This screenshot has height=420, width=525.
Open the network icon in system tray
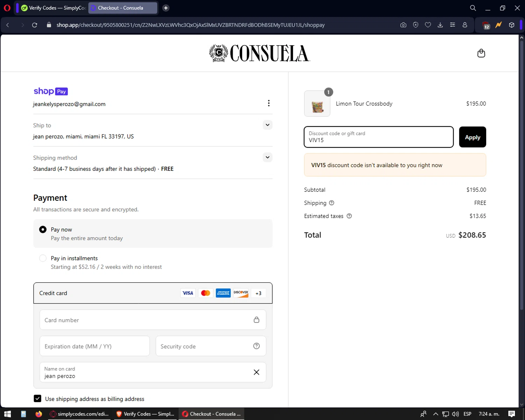click(x=446, y=414)
